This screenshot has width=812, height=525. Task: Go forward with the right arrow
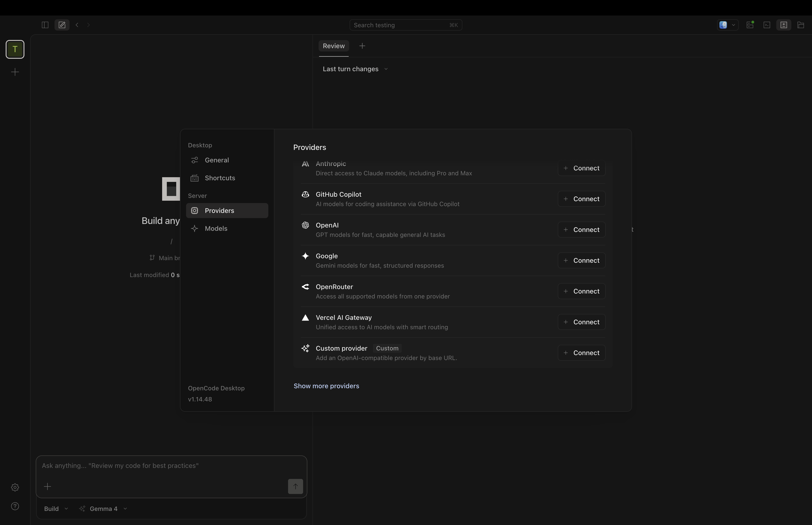coord(89,25)
